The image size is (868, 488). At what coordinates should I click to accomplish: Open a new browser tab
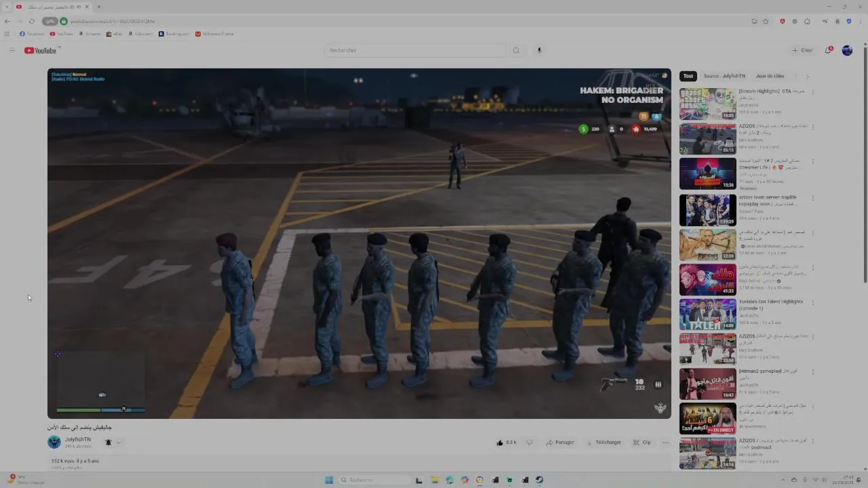[x=98, y=7]
